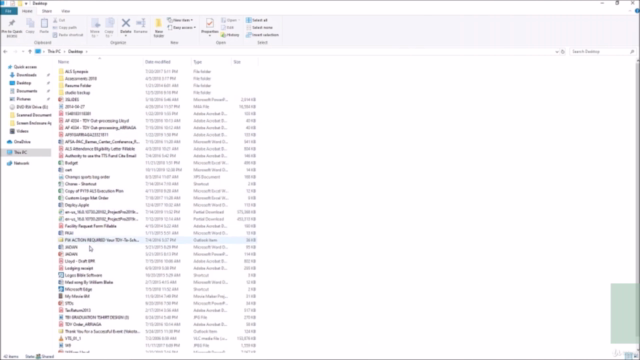Viewport: 640px width, 360px height.
Task: Select the studio backup folder
Action: click(77, 92)
